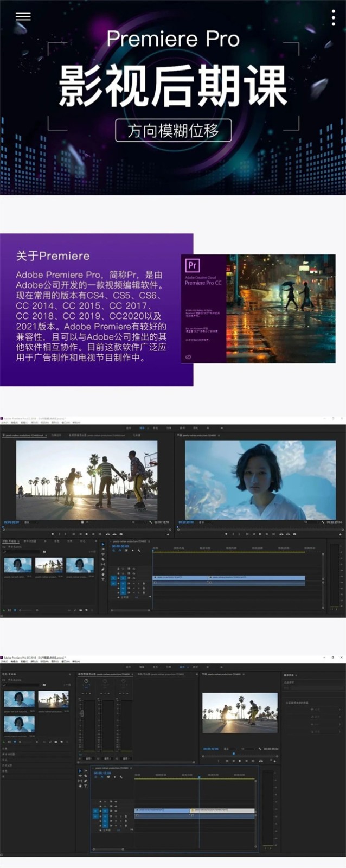This screenshot has height=868, width=346.
Task: Select skaters thumbnail in second screenshot project
Action: pos(53,699)
